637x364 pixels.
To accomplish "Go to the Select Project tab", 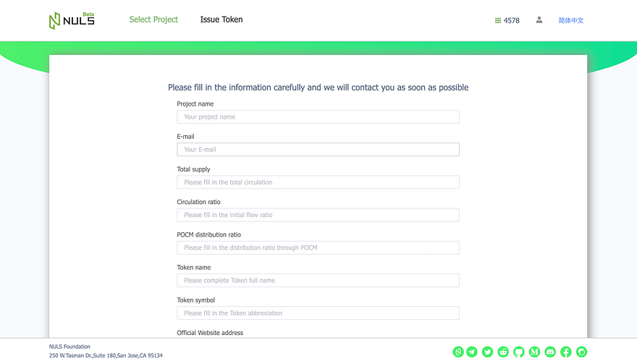I will [153, 20].
